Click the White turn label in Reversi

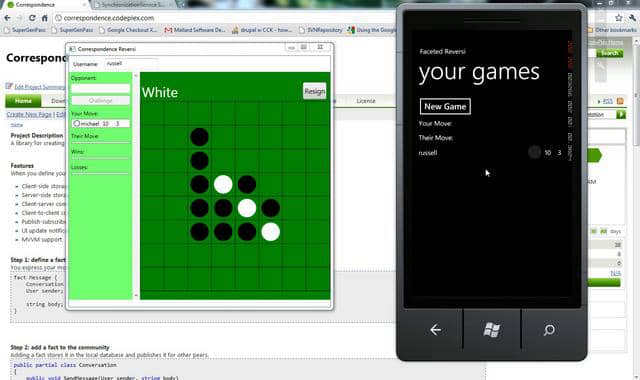tap(160, 93)
